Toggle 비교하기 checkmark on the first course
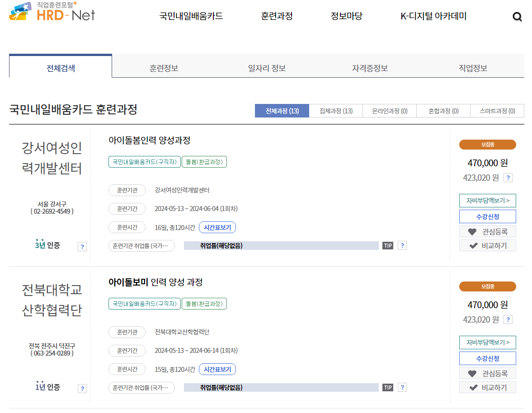Viewport: 532px width, 413px height. [x=487, y=245]
